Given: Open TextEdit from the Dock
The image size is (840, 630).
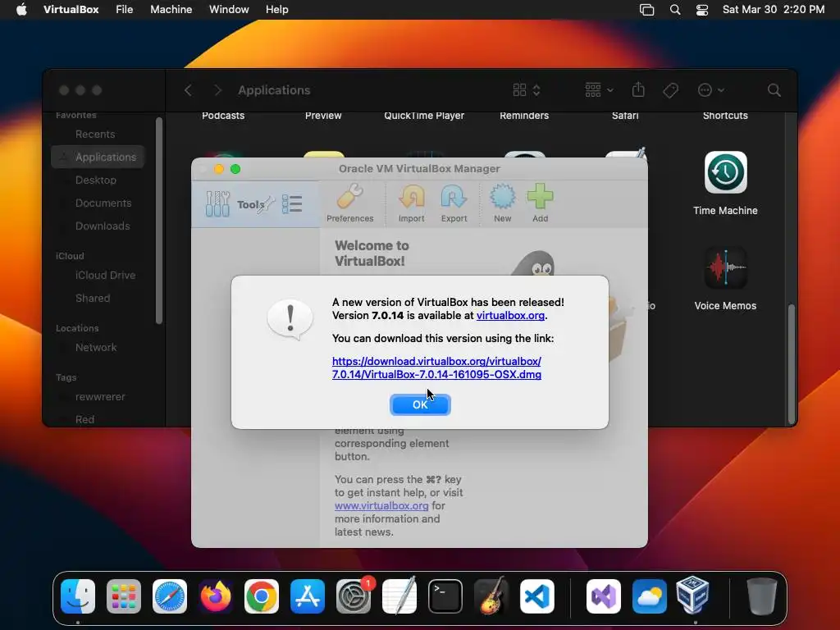Looking at the screenshot, I should 399,596.
